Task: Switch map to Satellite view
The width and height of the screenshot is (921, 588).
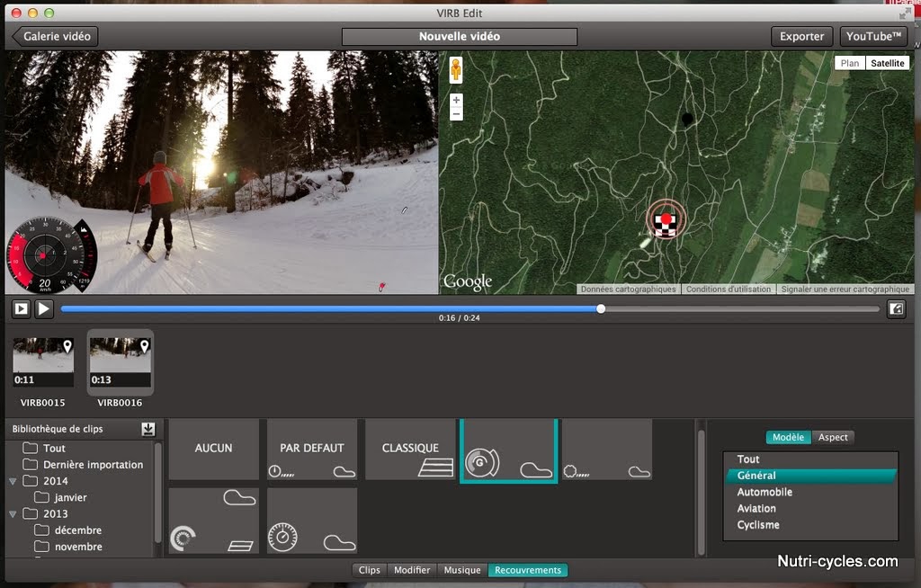Action: (x=887, y=63)
